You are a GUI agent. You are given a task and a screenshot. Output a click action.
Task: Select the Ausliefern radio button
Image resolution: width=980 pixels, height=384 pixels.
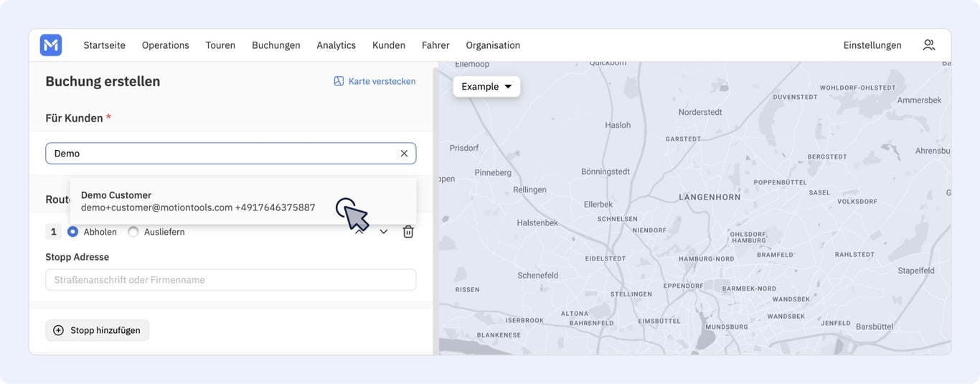(133, 232)
